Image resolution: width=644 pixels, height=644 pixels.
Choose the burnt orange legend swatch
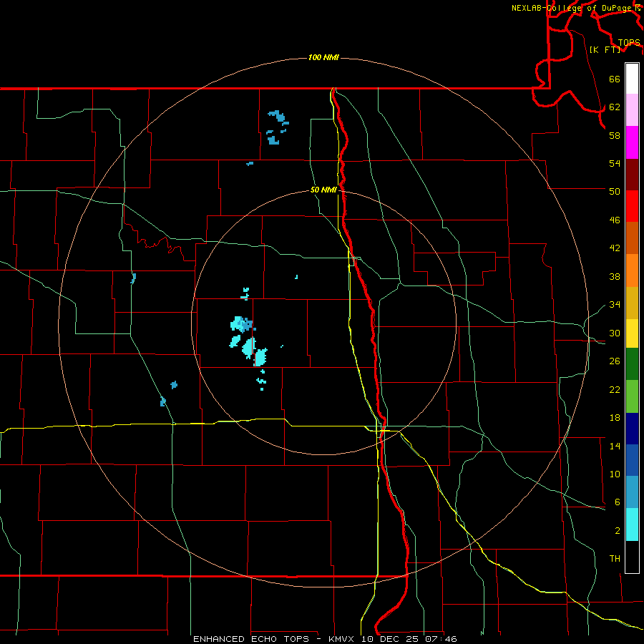point(632,238)
